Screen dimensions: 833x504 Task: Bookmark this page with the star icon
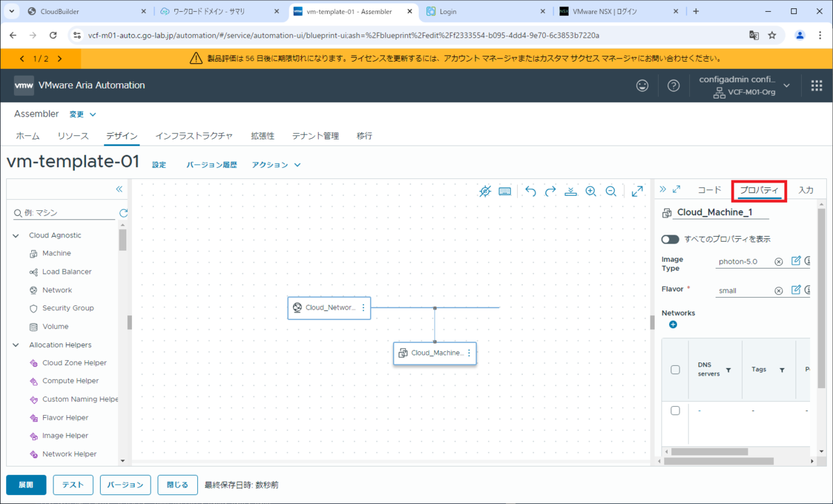[x=772, y=35]
